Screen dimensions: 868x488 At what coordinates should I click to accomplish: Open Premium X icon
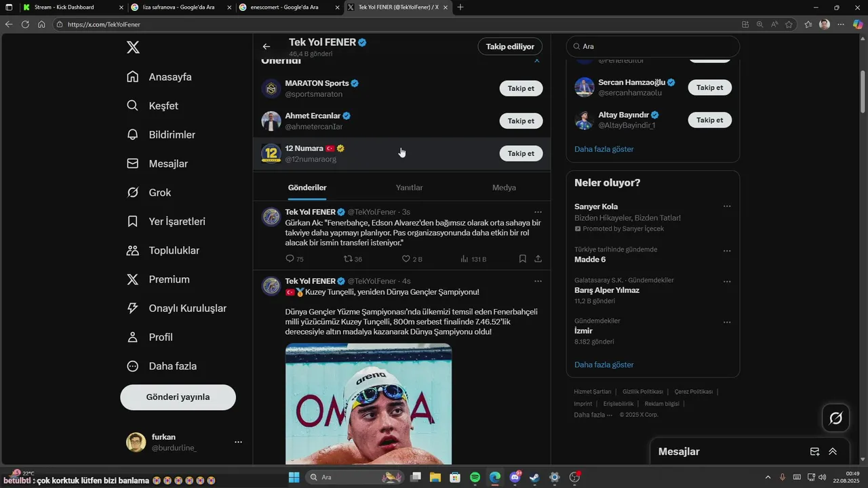(x=133, y=279)
